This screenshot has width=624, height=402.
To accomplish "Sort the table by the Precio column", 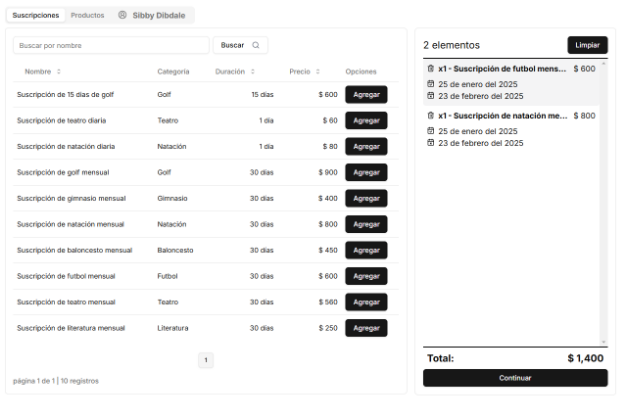I will click(x=320, y=71).
